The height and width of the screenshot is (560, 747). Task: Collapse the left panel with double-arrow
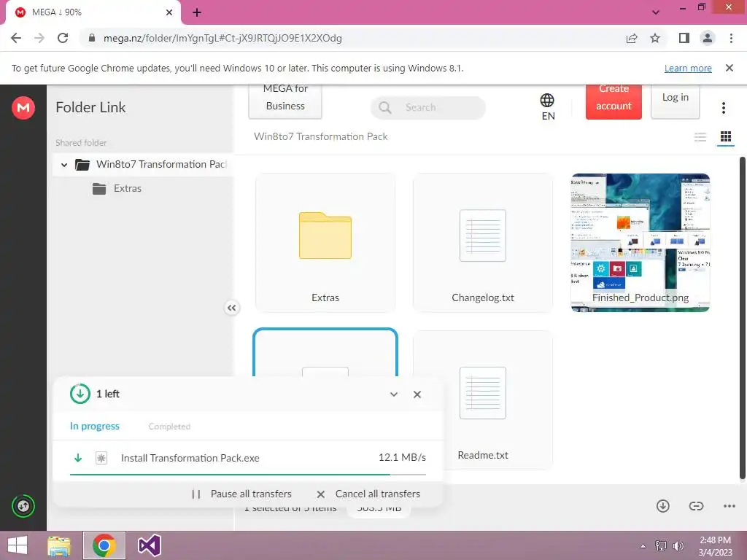(231, 308)
